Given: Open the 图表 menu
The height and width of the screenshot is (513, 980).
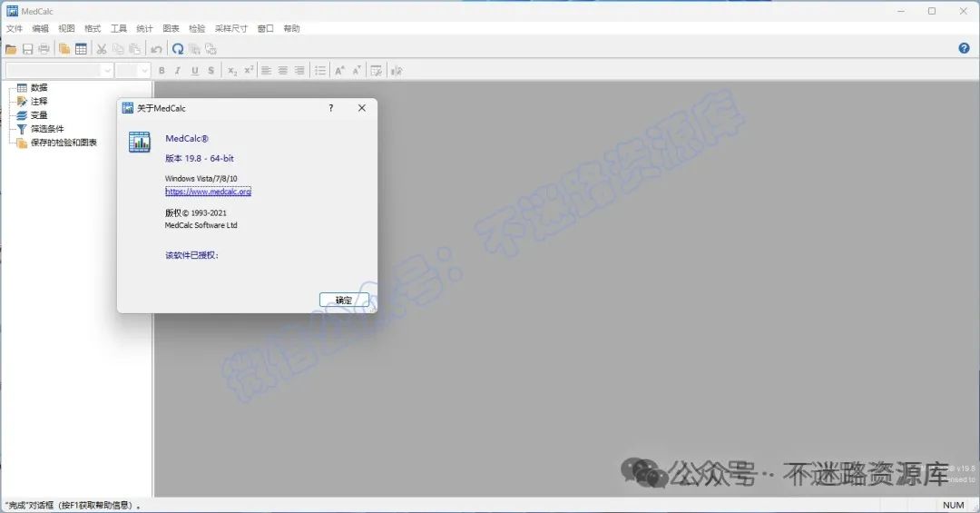Looking at the screenshot, I should pyautogui.click(x=171, y=29).
